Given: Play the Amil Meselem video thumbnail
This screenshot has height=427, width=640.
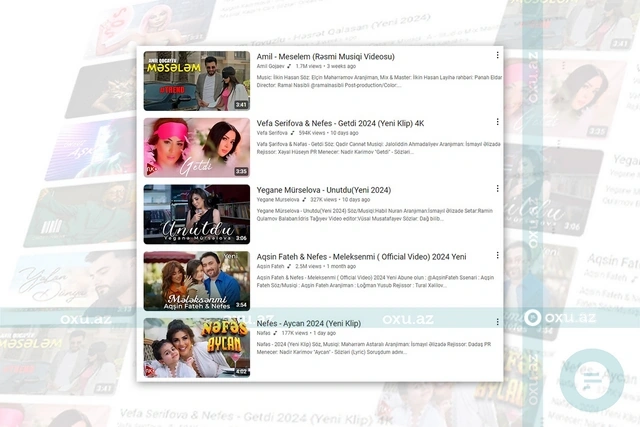Looking at the screenshot, I should pos(196,80).
